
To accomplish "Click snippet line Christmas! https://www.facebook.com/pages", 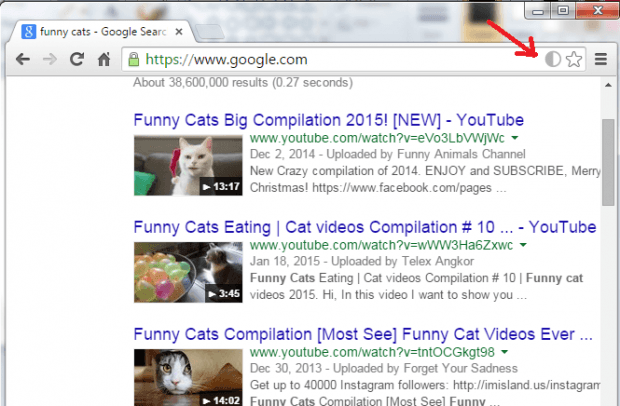I will coord(378,188).
